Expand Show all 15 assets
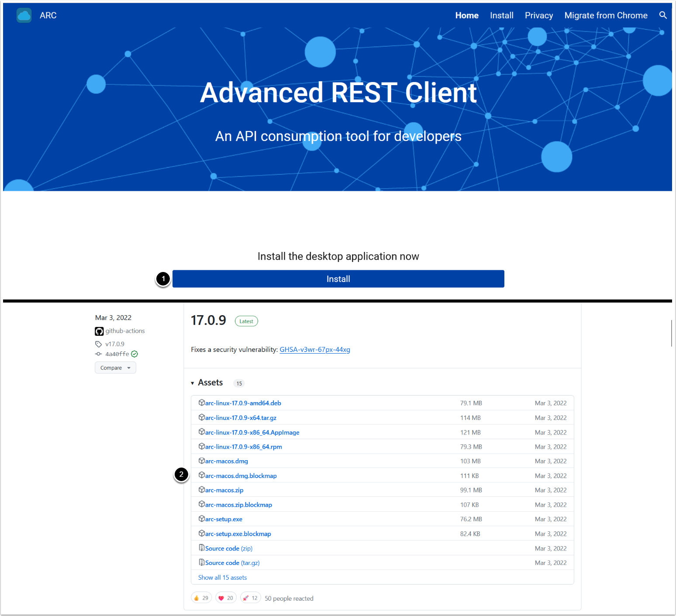 222,578
